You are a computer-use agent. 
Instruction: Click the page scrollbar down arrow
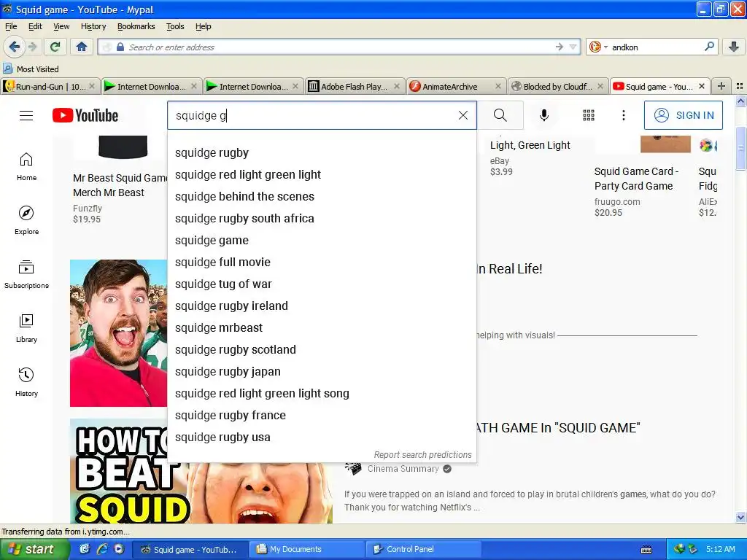[x=740, y=518]
